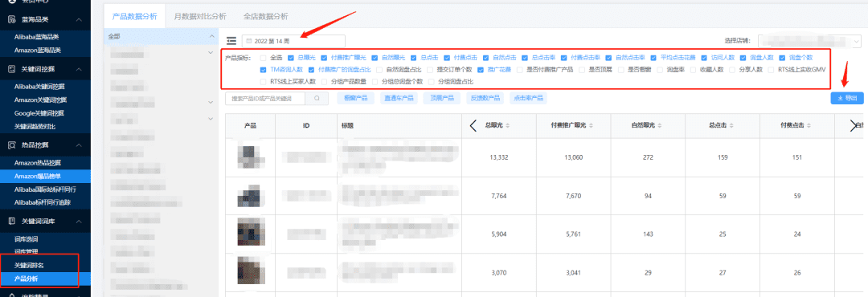Viewport: 868px width, 297px height.
Task: Expand the first blurred category under 全部
Action: (x=211, y=52)
